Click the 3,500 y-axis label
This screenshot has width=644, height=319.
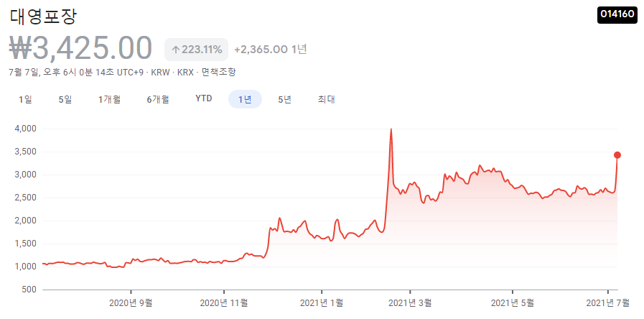(26, 152)
